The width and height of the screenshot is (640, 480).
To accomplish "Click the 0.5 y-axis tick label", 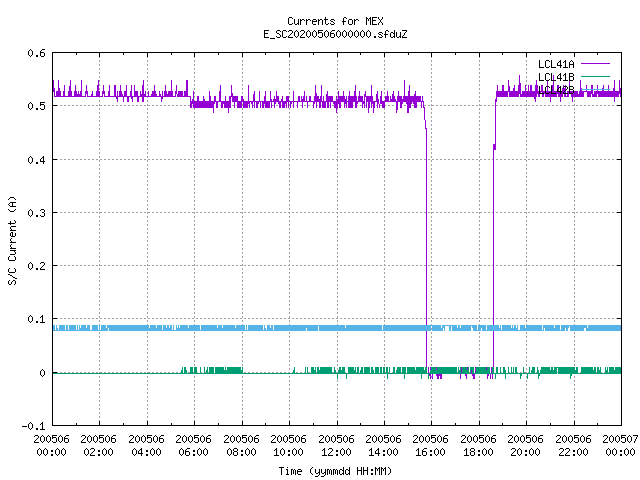I will point(36,106).
